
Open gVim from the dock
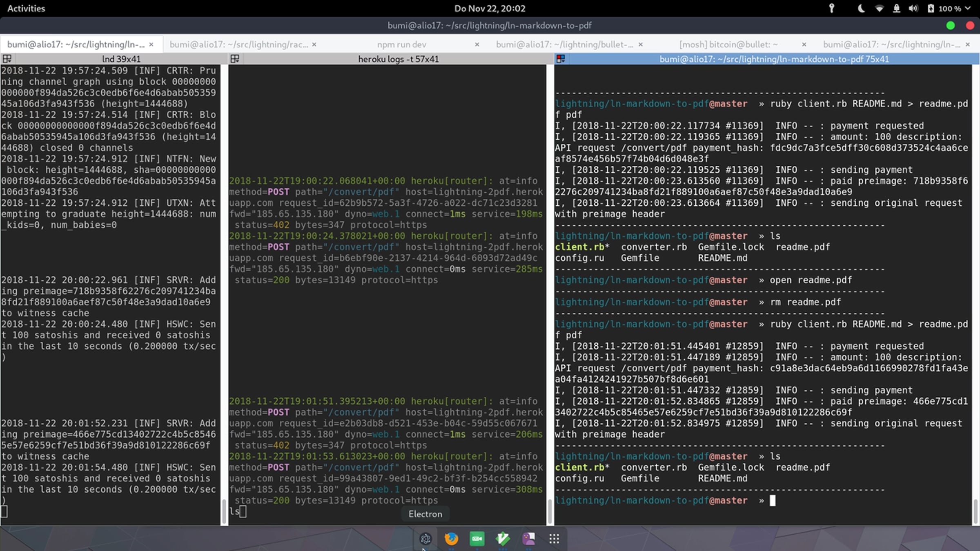(503, 539)
